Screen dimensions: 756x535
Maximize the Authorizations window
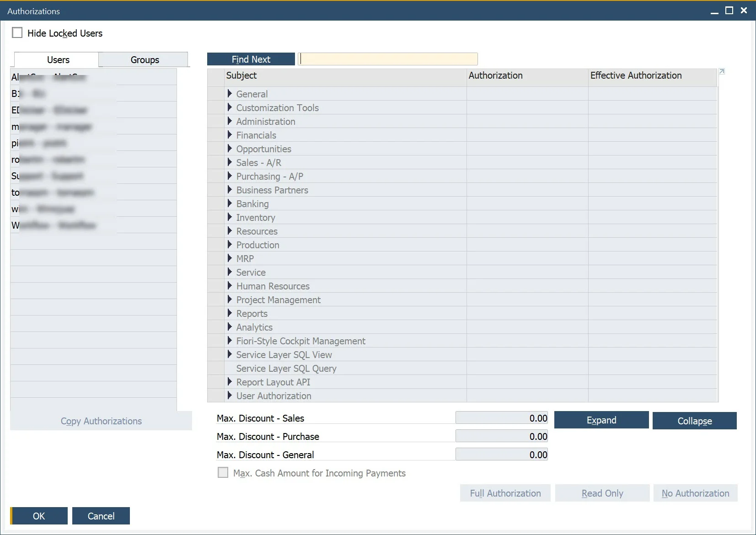pyautogui.click(x=729, y=11)
